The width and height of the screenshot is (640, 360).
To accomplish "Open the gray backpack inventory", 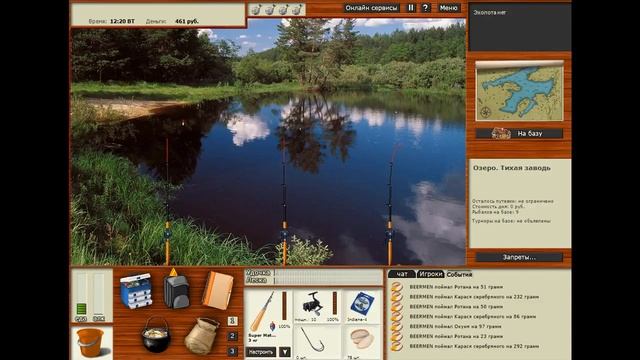I will [x=176, y=291].
